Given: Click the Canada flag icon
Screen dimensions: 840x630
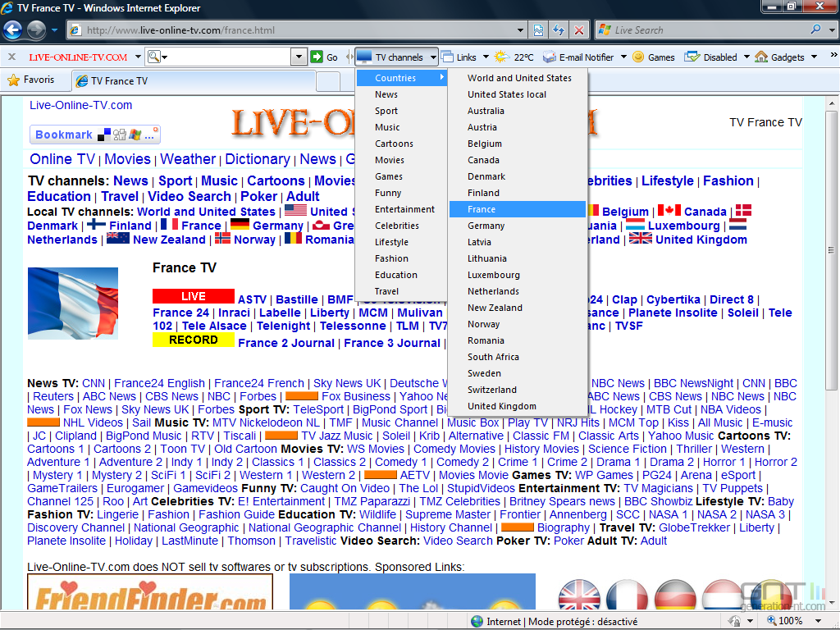Looking at the screenshot, I should click(x=669, y=211).
